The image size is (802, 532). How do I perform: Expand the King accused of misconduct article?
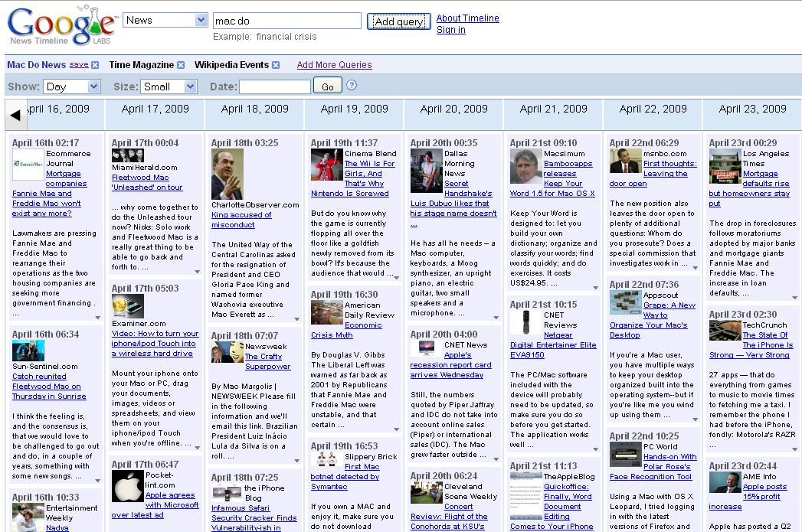(296, 319)
